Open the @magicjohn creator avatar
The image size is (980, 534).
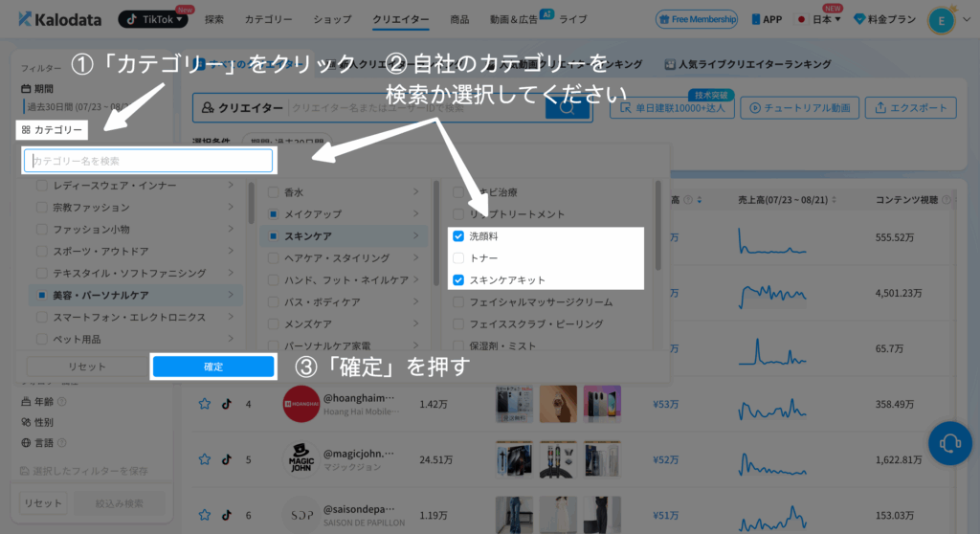301,459
